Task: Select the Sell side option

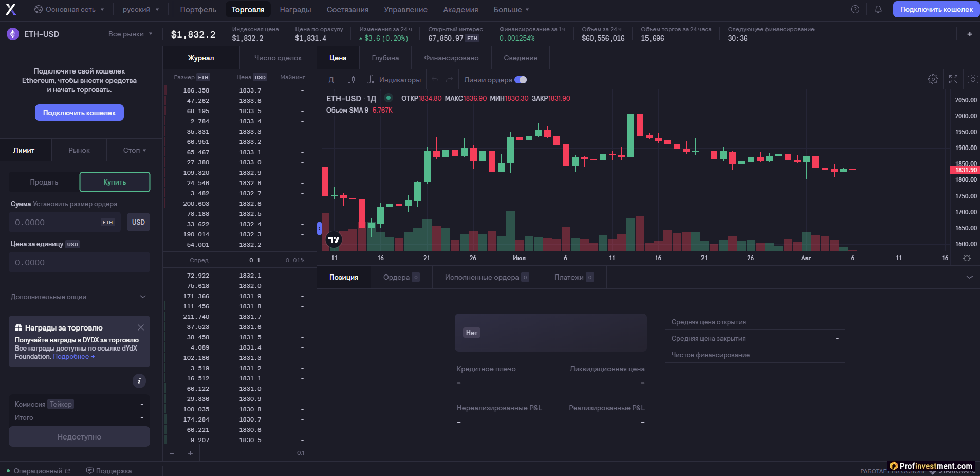Action: [x=44, y=182]
